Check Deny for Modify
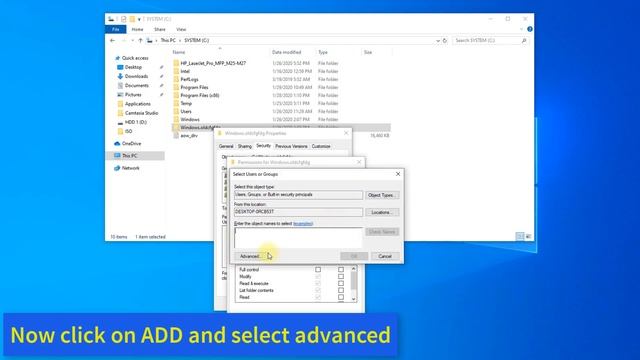 click(x=341, y=276)
